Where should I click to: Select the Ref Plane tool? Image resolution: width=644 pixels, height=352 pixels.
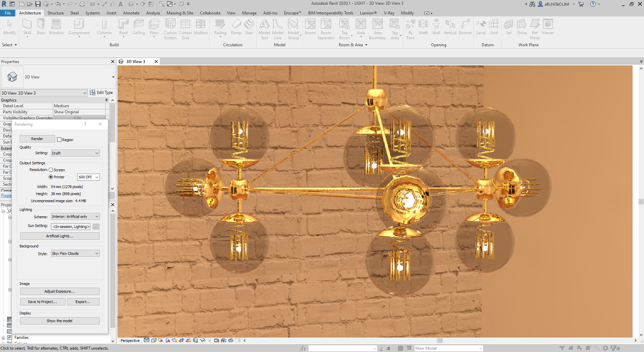(534, 29)
